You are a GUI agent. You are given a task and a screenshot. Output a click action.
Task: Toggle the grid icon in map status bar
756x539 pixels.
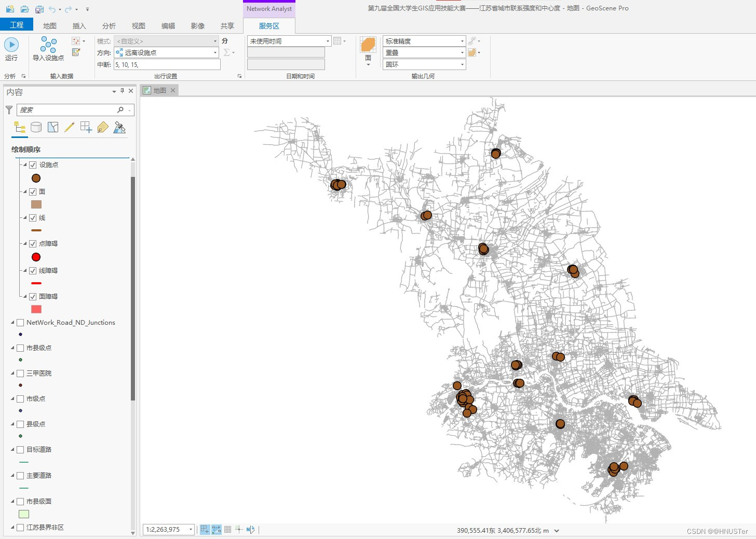point(227,530)
